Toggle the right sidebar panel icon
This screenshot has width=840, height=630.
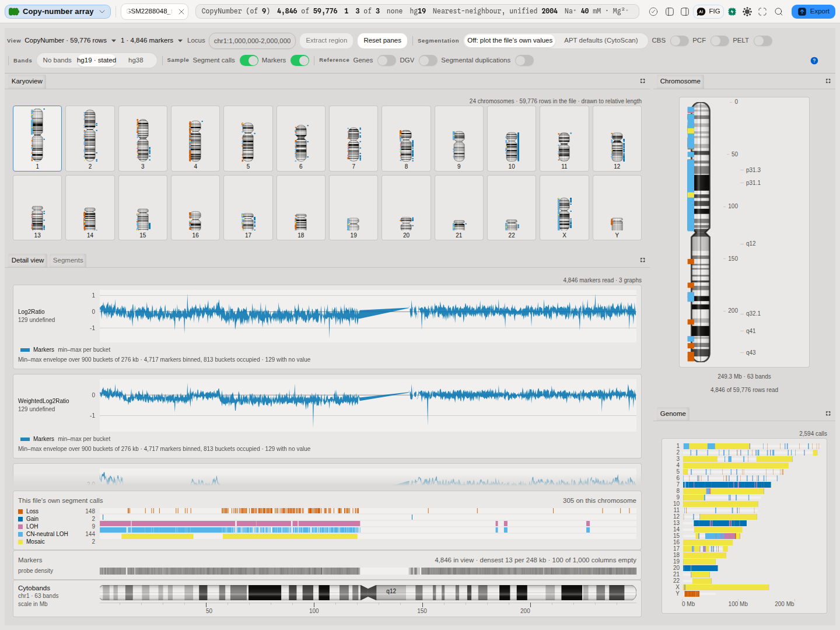pyautogui.click(x=685, y=12)
